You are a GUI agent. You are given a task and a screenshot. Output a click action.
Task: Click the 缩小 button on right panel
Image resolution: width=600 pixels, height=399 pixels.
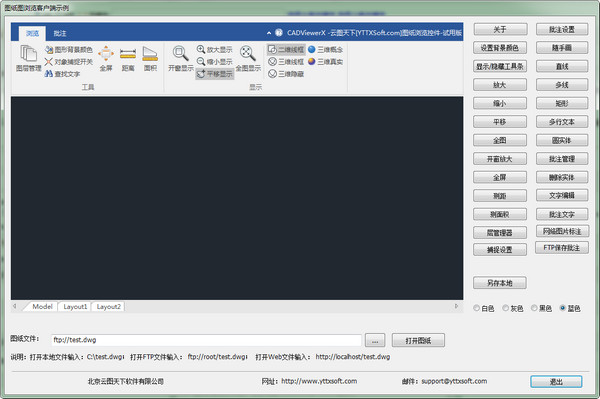[500, 103]
